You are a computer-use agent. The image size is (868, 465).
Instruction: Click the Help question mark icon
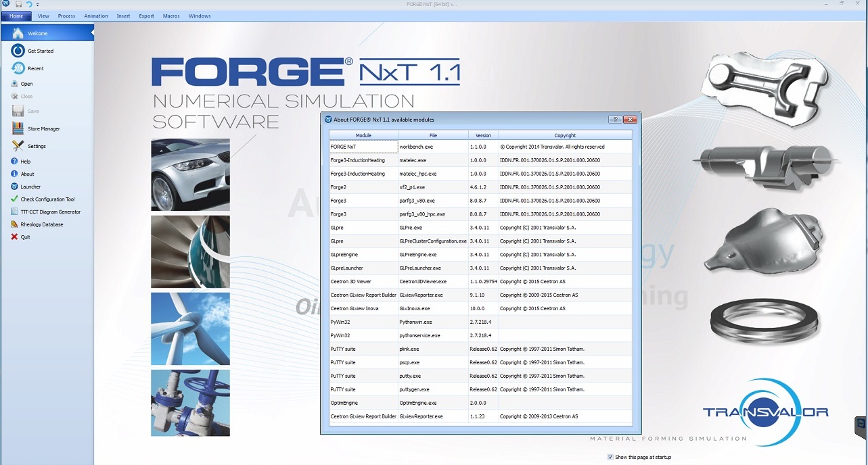click(14, 162)
